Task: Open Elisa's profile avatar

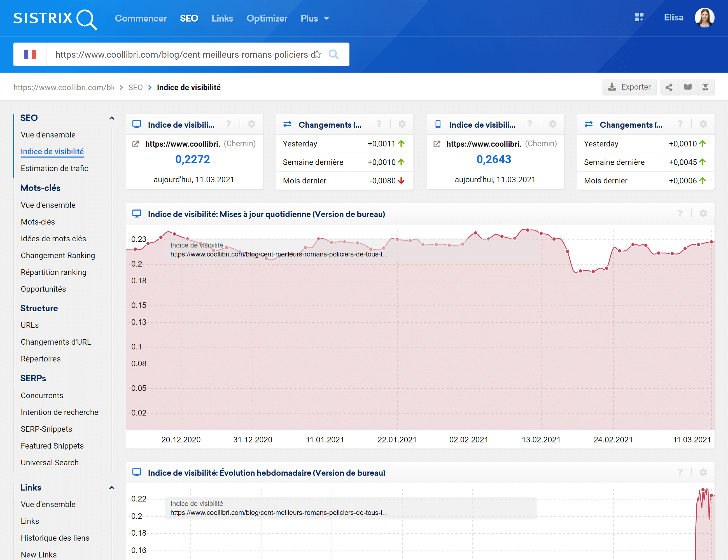Action: coord(704,18)
